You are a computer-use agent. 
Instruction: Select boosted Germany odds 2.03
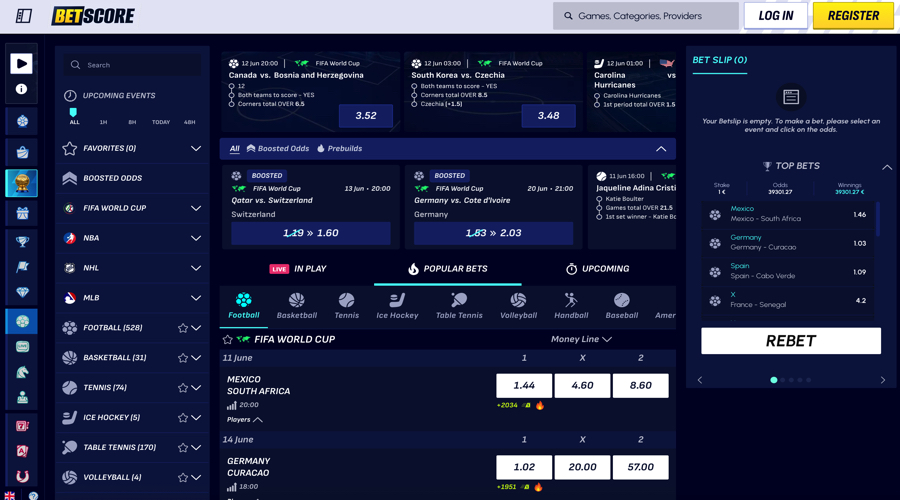(493, 233)
